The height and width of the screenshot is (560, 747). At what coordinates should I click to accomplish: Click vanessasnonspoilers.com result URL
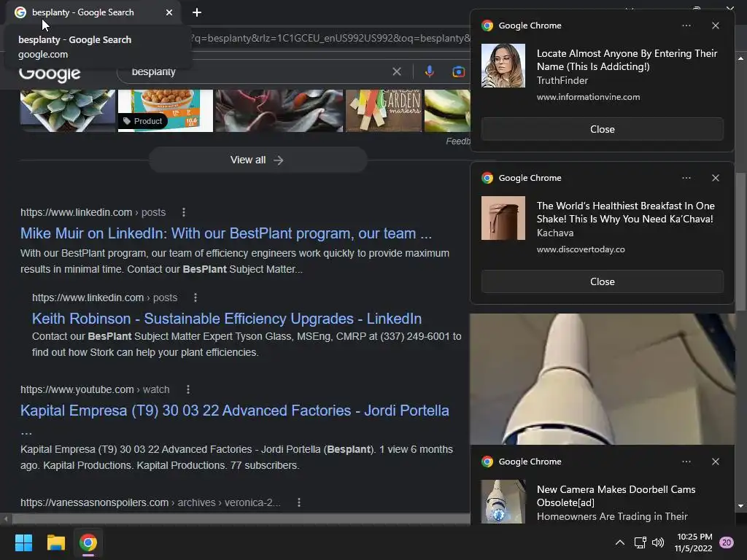pos(150,502)
